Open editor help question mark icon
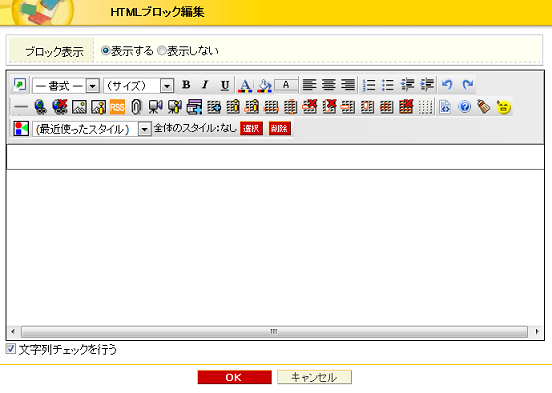The height and width of the screenshot is (393, 552). pos(465,106)
